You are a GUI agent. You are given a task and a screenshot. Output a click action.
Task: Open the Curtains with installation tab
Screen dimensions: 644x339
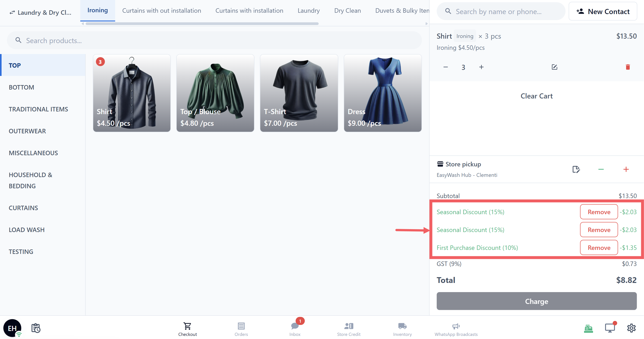tap(249, 10)
